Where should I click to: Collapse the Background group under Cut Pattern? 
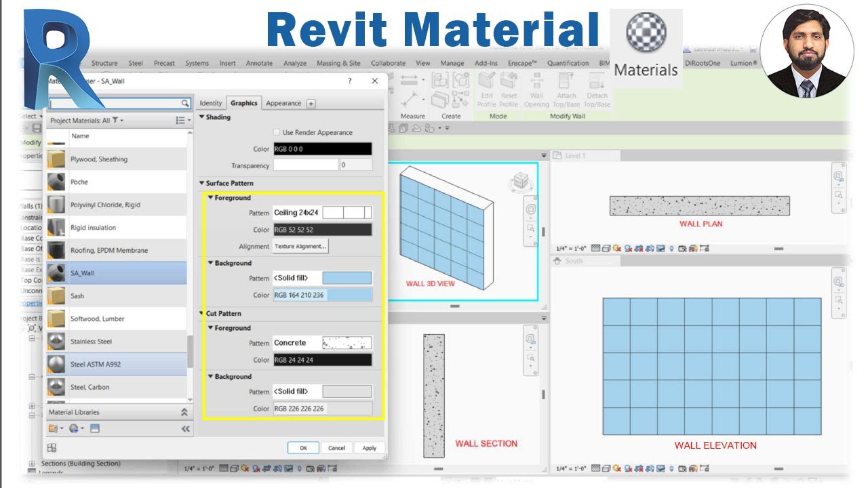tap(210, 377)
